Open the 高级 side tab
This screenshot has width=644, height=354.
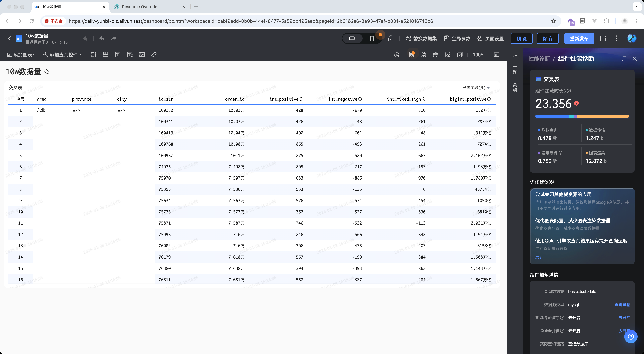(x=515, y=88)
